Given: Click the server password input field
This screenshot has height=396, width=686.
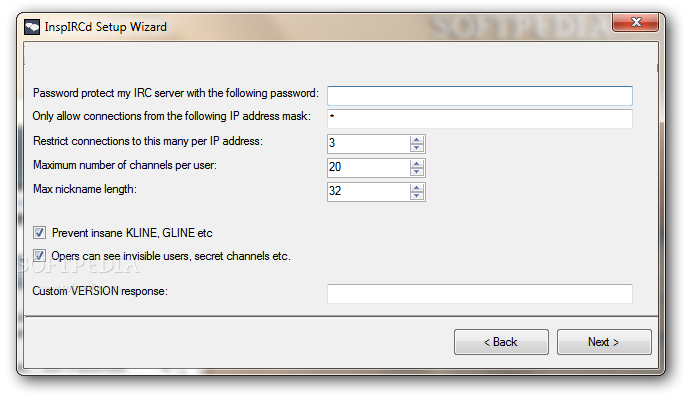Looking at the screenshot, I should click(x=480, y=95).
